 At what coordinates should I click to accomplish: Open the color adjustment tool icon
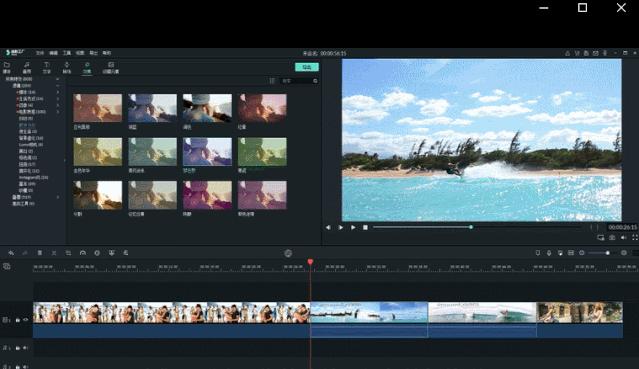[x=97, y=253]
